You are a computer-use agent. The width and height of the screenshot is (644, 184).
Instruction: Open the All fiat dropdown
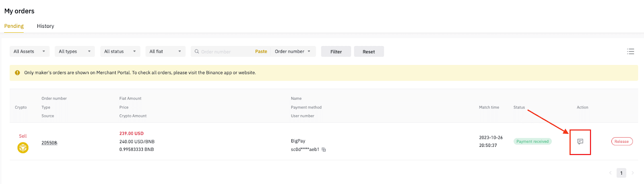coord(165,51)
